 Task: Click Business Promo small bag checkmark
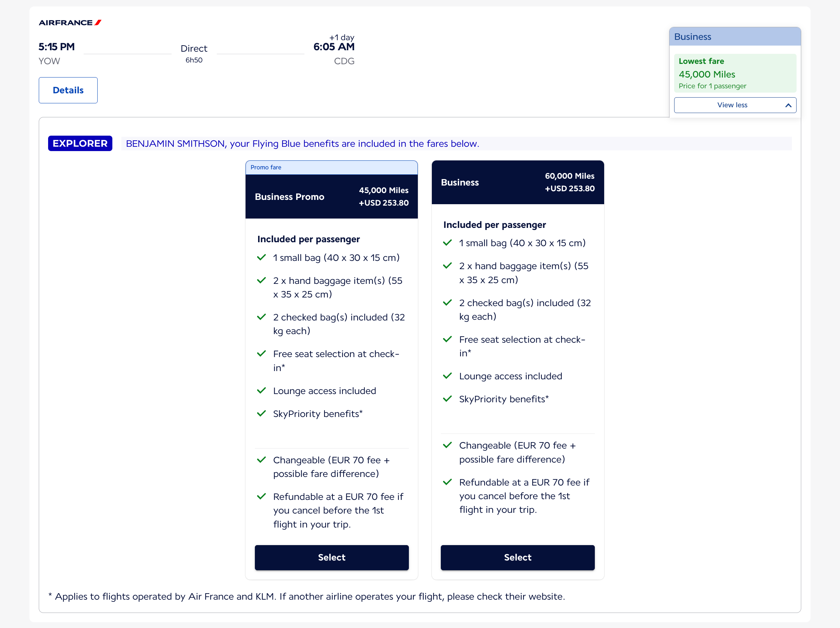tap(261, 257)
